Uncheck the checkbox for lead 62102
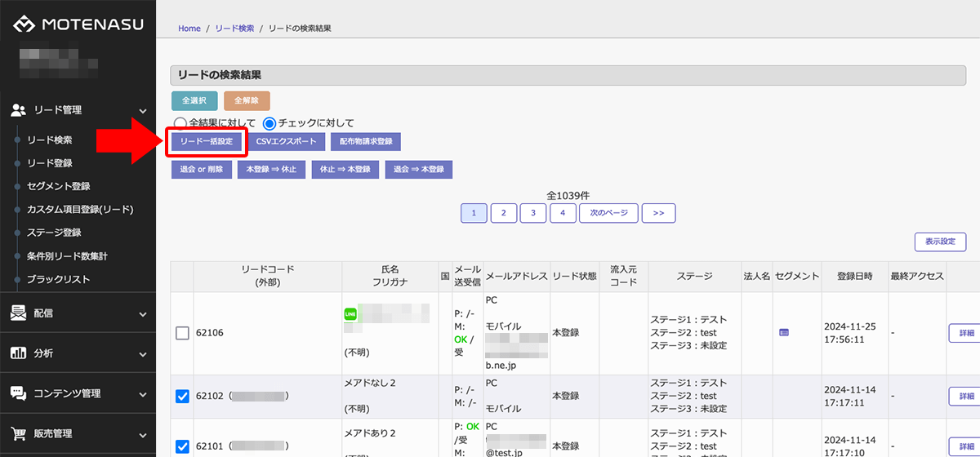This screenshot has width=980, height=457. tap(183, 397)
